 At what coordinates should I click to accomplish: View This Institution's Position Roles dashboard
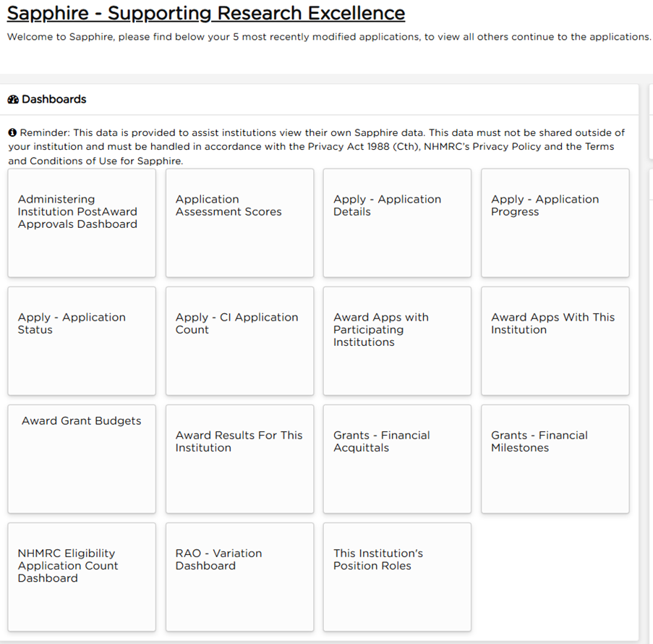point(397,576)
